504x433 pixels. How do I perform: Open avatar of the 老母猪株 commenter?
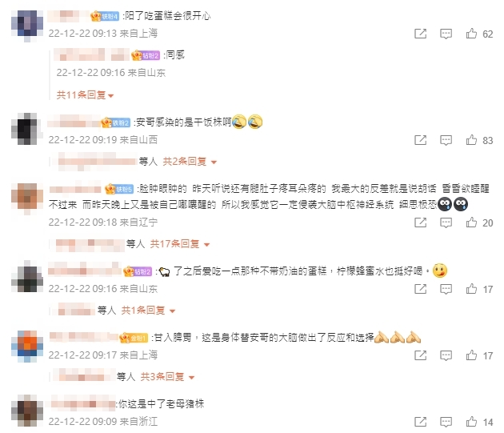[27, 411]
